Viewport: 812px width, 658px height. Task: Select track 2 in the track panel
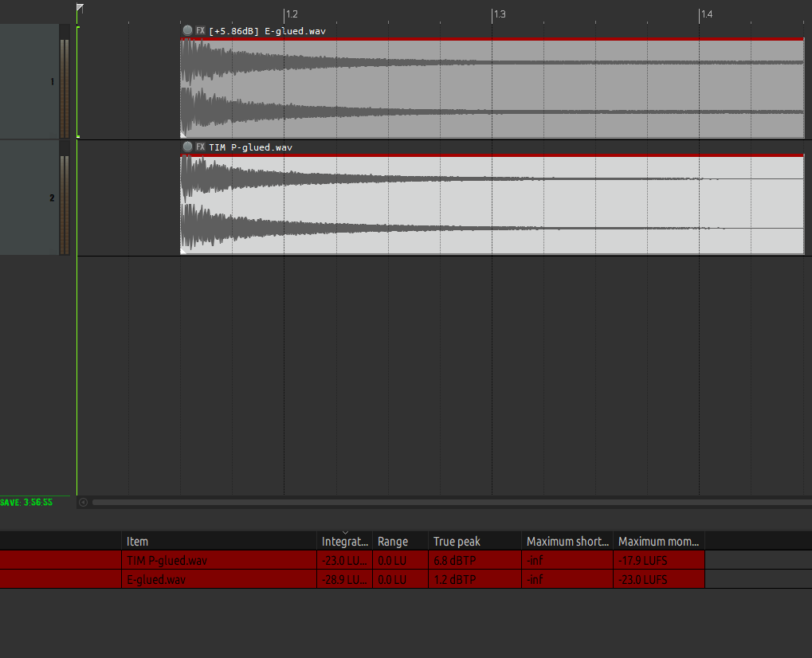[29, 198]
